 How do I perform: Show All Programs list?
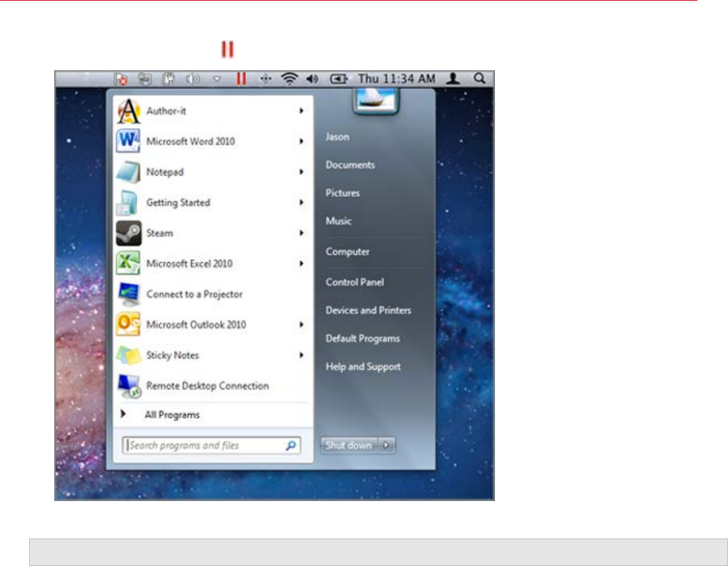pyautogui.click(x=172, y=415)
